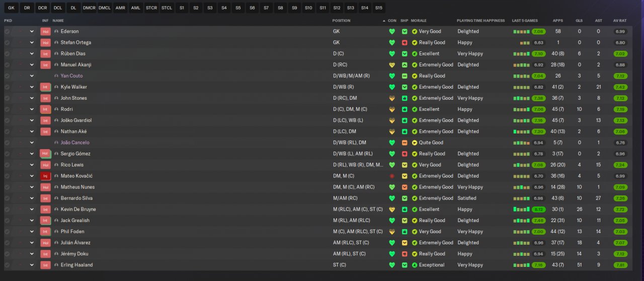Sort by the Playing Time Happiness header
This screenshot has width=644, height=281.
[480, 21]
